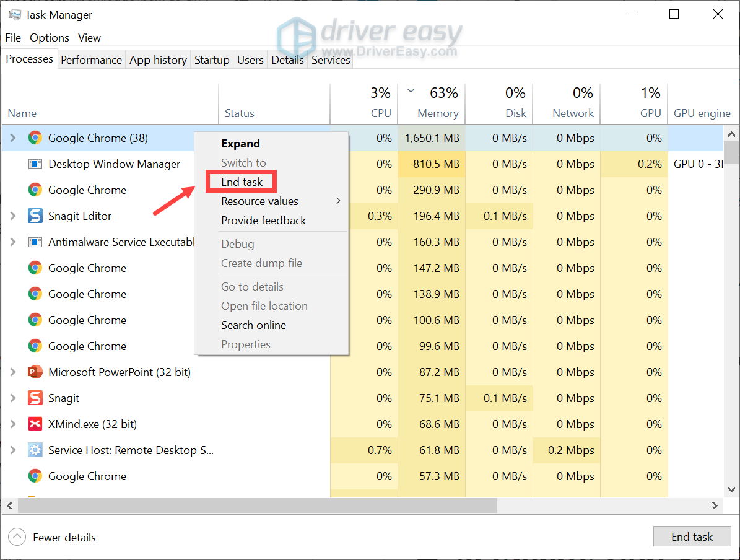Click the sort arrow above Memory column

coord(411,90)
